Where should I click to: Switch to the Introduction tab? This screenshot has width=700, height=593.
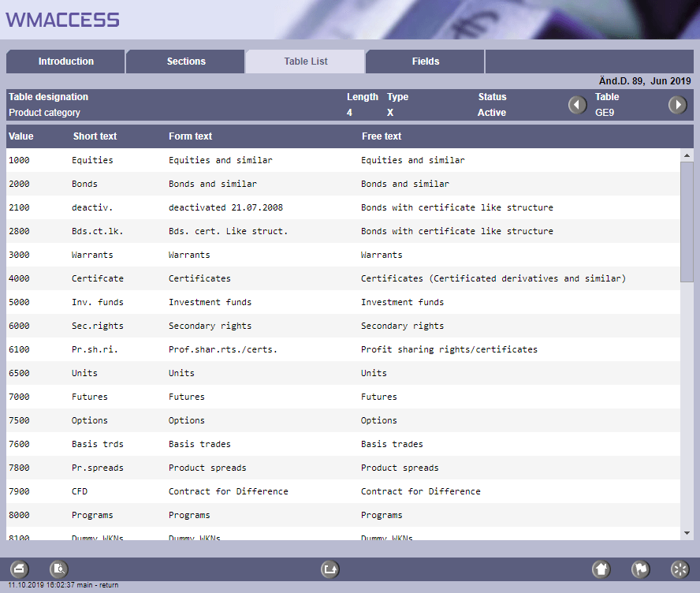(x=66, y=62)
